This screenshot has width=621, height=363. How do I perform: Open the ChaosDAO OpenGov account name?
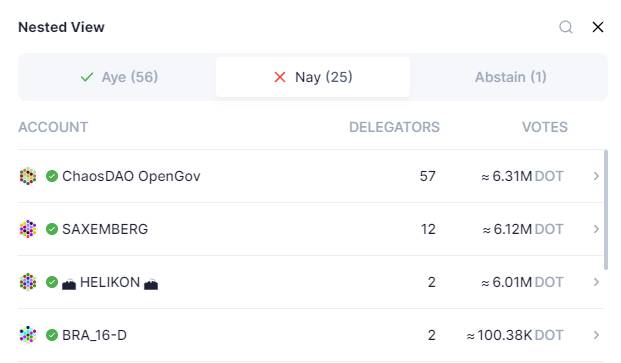tap(131, 176)
